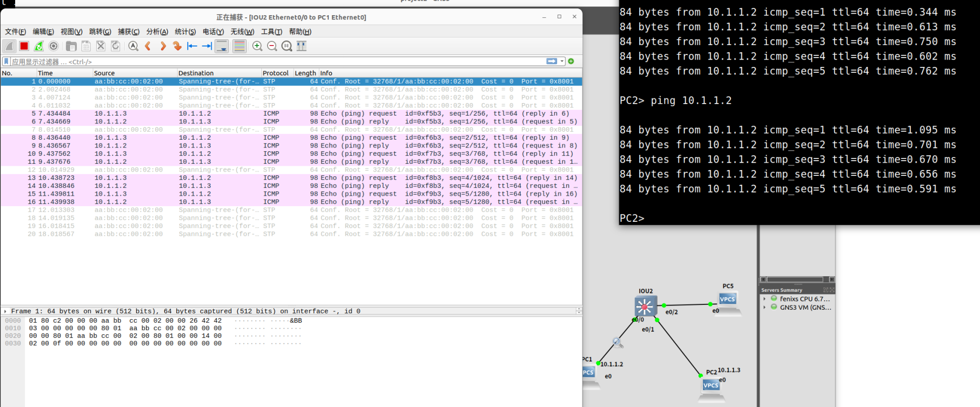Click the GNS3 horizontal scrollbar above Servers Summary
980x407 pixels.
pyautogui.click(x=797, y=279)
